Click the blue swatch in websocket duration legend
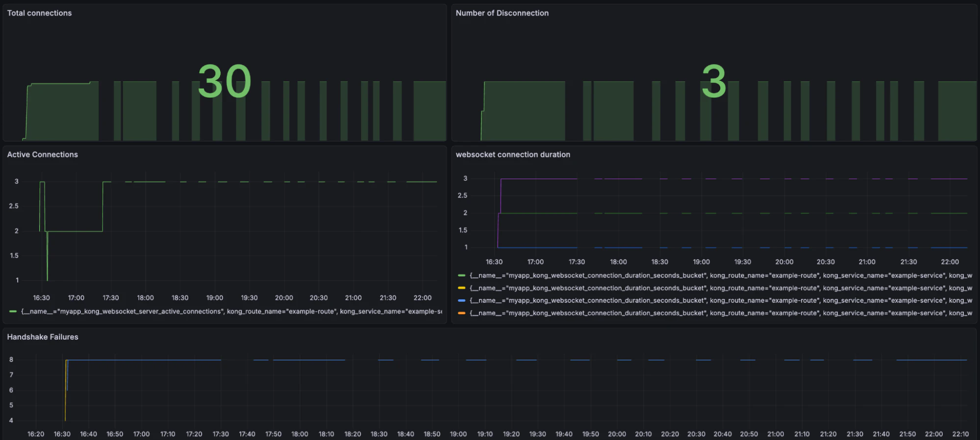Screen dimensions: 980x440 coord(461,300)
